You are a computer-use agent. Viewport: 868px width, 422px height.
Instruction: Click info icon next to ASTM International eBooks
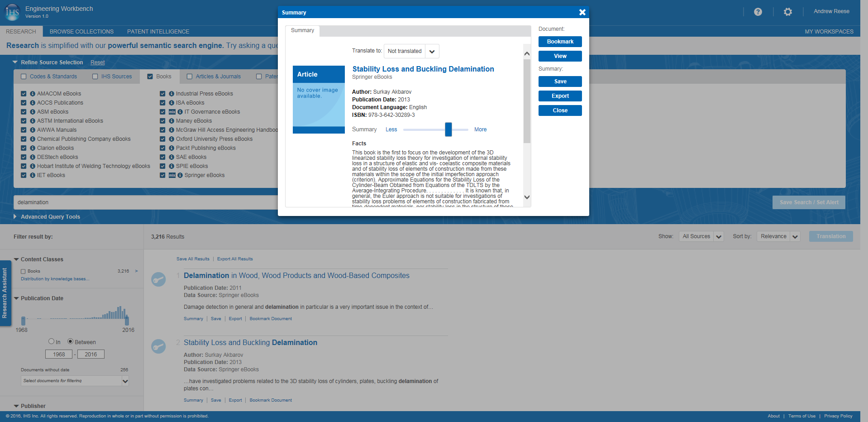tap(33, 121)
